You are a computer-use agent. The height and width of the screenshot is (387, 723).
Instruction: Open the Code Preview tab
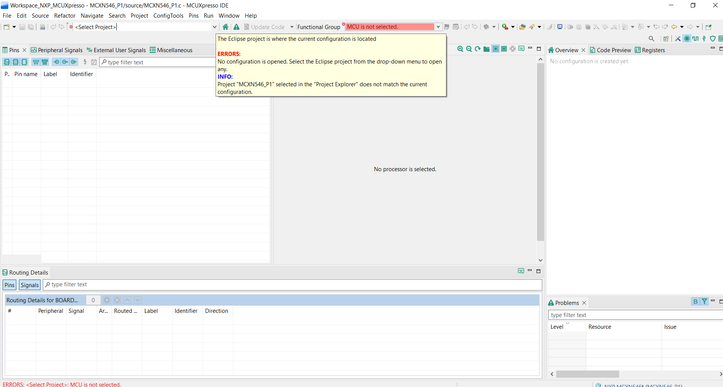610,50
